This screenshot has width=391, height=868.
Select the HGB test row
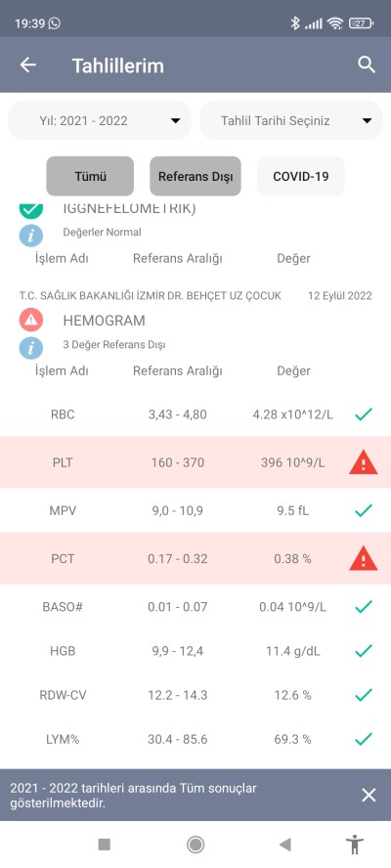pyautogui.click(x=195, y=651)
